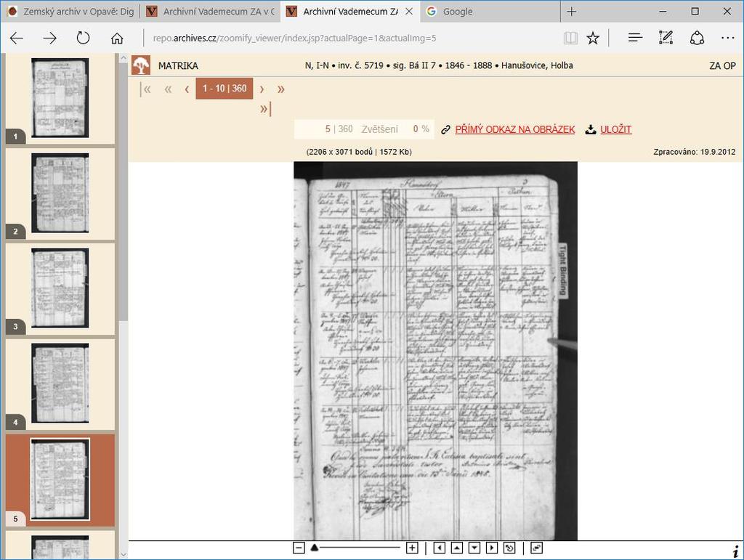744x560 pixels.
Task: Reset the image view
Action: pyautogui.click(x=509, y=548)
